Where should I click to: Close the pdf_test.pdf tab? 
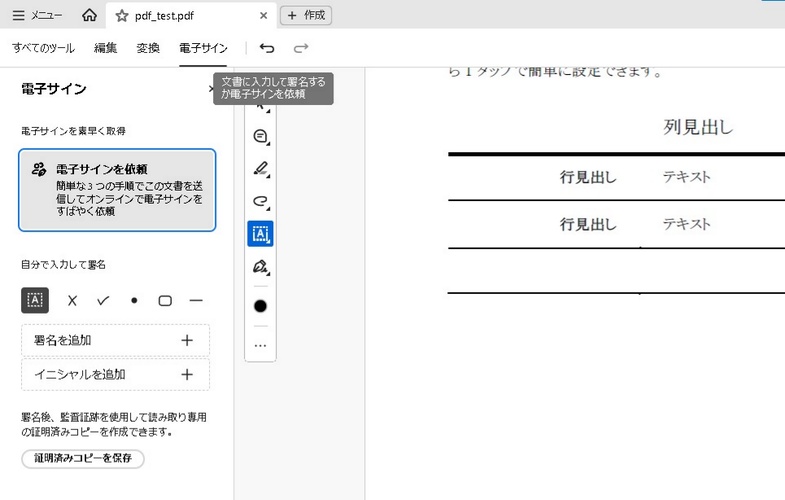point(263,16)
